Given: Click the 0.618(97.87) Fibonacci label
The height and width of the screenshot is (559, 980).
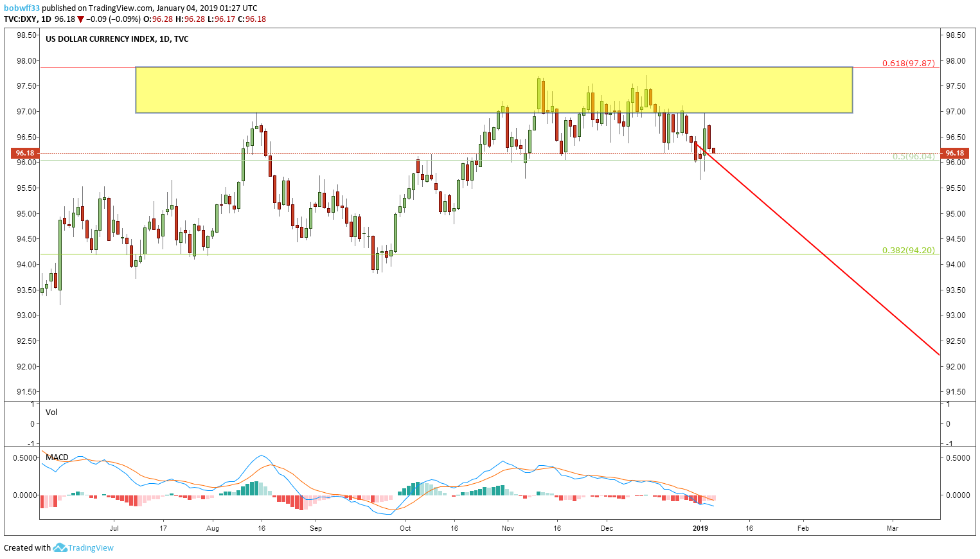Looking at the screenshot, I should (x=909, y=63).
